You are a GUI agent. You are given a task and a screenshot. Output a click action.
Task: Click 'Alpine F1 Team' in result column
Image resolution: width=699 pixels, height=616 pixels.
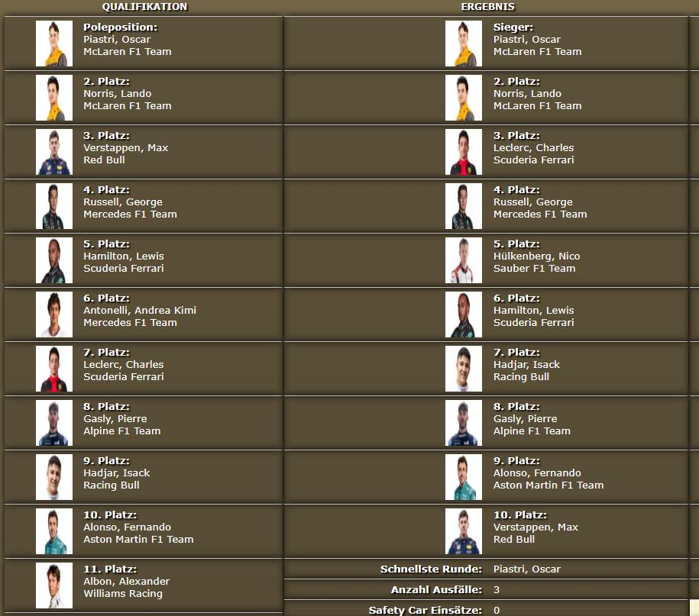tap(532, 431)
